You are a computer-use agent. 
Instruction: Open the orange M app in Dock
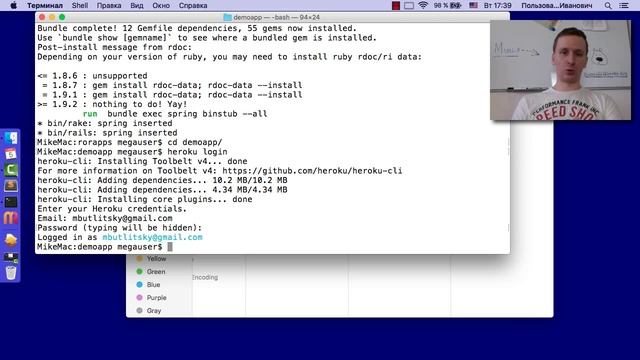[x=11, y=218]
